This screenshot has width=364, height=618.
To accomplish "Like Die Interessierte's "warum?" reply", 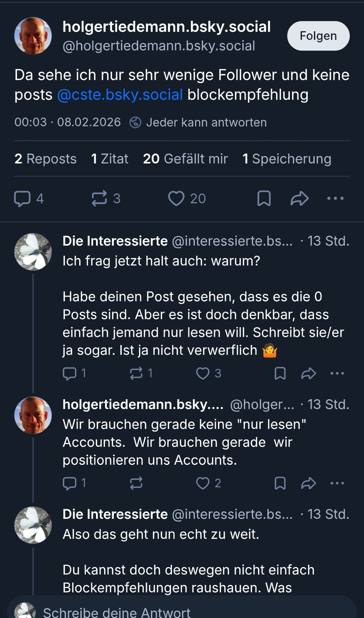I will [203, 373].
